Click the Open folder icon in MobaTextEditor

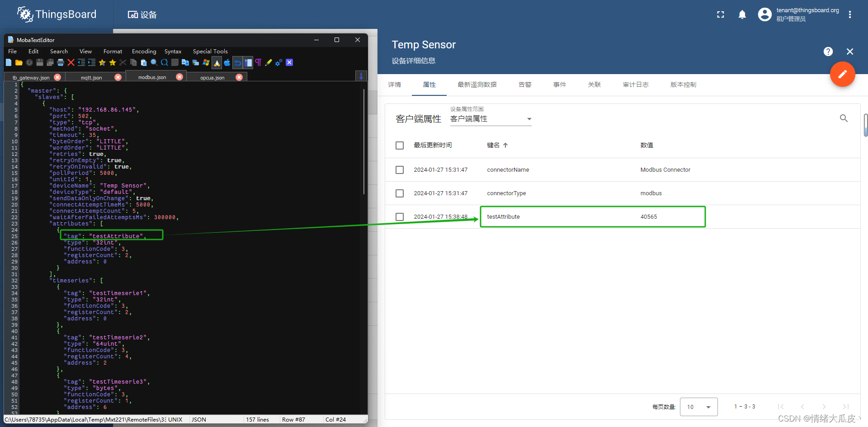point(19,62)
